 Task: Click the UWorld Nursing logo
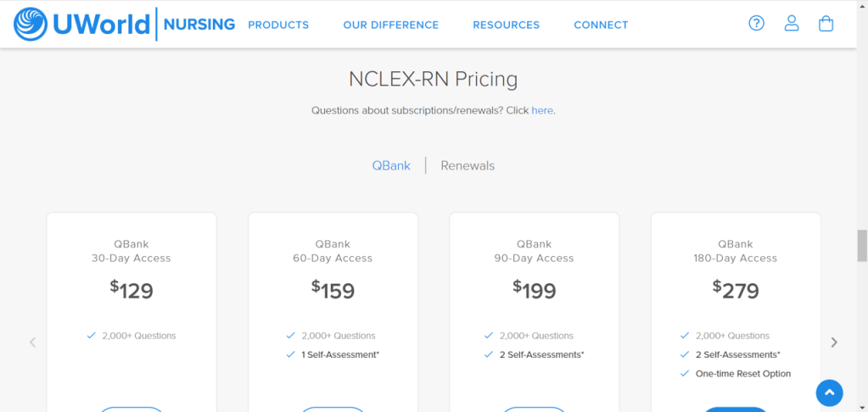[125, 24]
